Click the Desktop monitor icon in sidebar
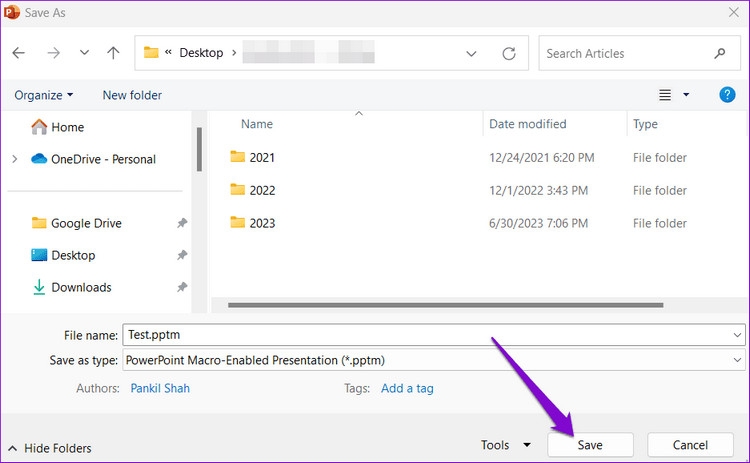 tap(39, 255)
